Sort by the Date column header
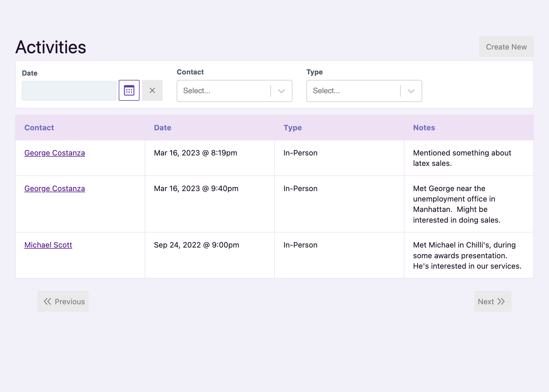549x392 pixels. (162, 128)
